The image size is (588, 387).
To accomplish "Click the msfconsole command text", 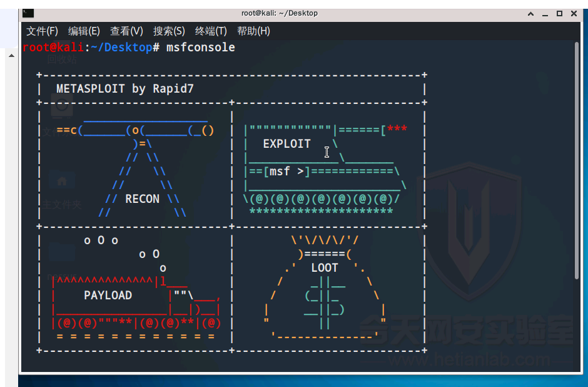I will 201,48.
